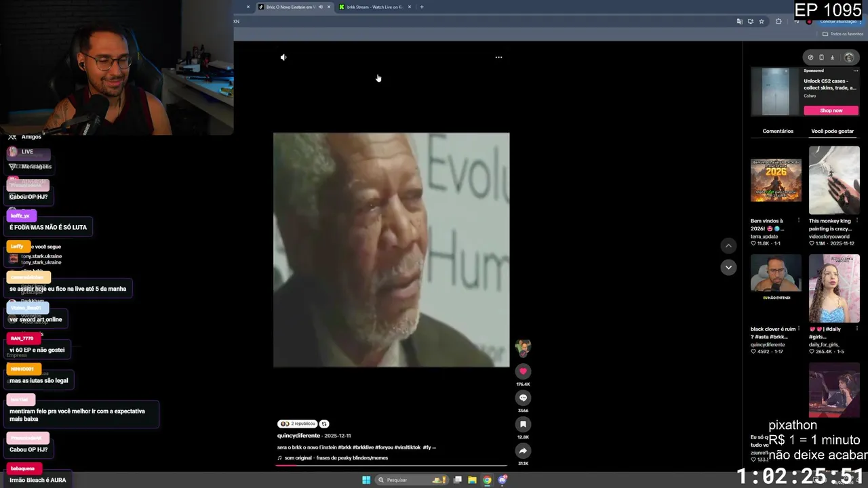Click the Morgan Freeman video frame
868x488 pixels.
(x=391, y=250)
